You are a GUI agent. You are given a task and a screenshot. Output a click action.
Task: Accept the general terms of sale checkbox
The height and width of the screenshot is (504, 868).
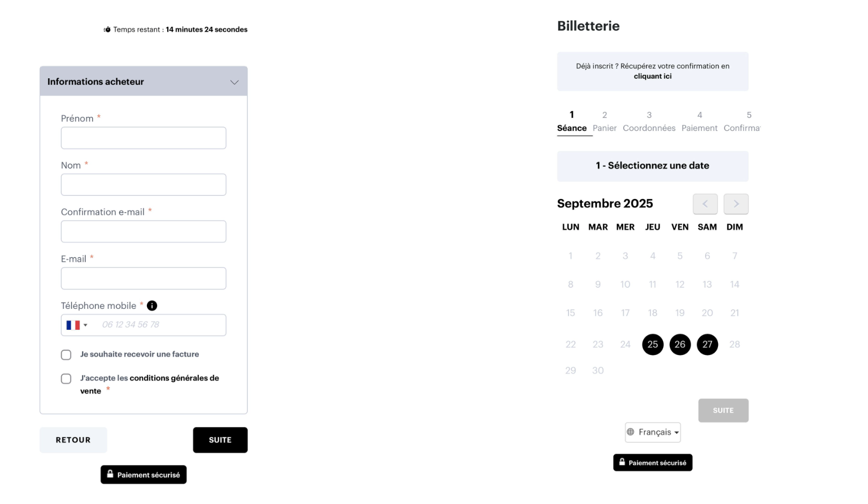(x=66, y=379)
